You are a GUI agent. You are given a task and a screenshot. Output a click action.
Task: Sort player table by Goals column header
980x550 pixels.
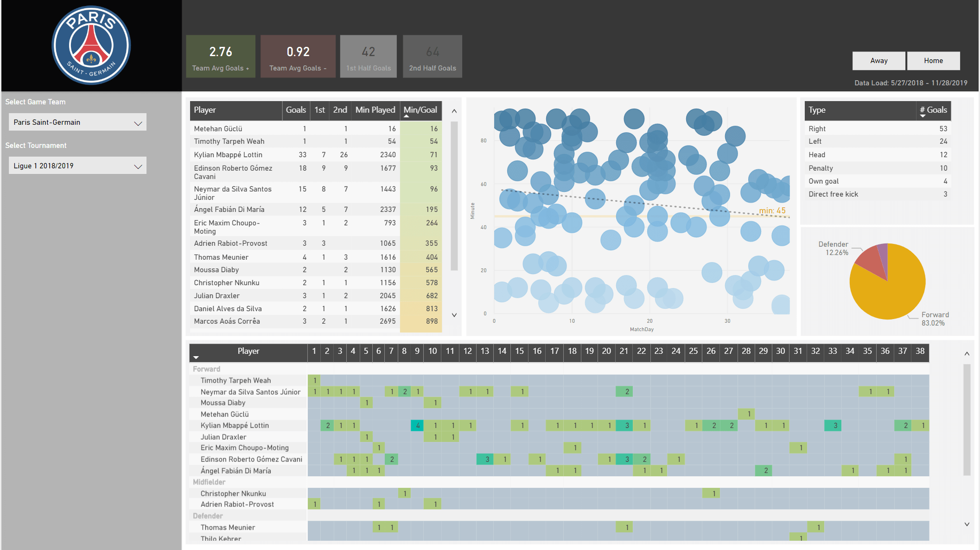[296, 110]
